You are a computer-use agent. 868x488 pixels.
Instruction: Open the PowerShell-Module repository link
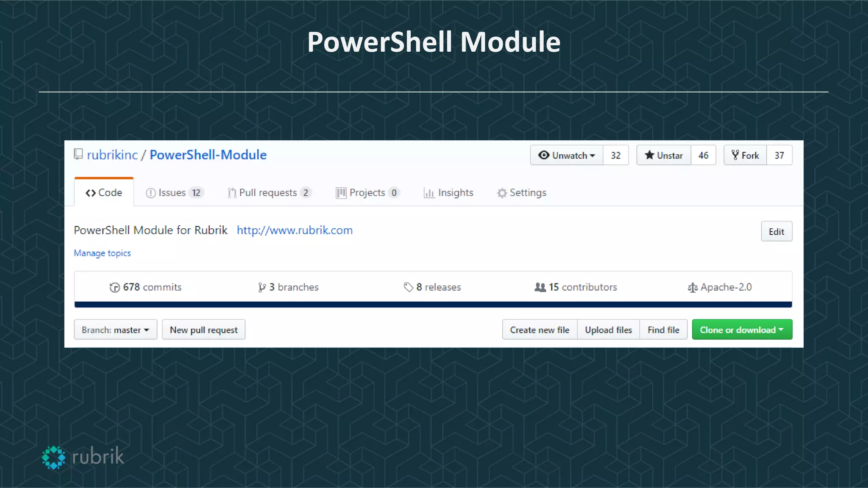(x=208, y=155)
